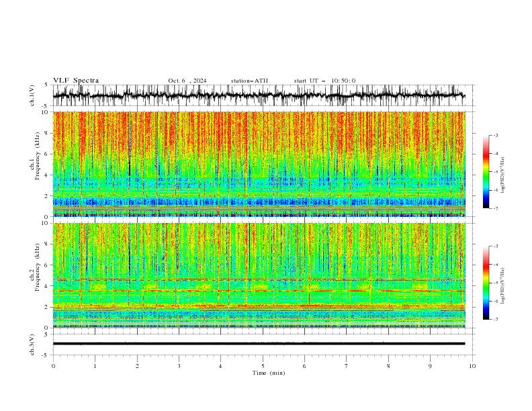Viewport: 532px width, 411px height.
Task: Click the time axis tick '10'
Action: click(472, 366)
